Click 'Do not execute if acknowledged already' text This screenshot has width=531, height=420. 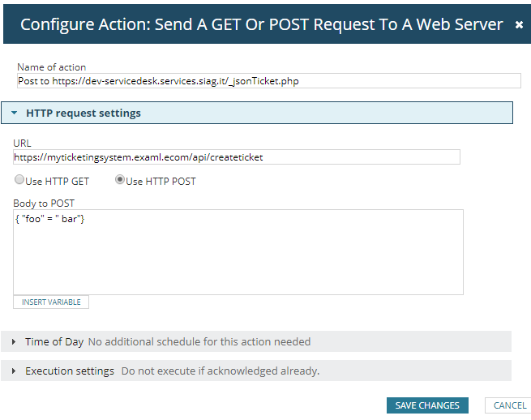(221, 371)
